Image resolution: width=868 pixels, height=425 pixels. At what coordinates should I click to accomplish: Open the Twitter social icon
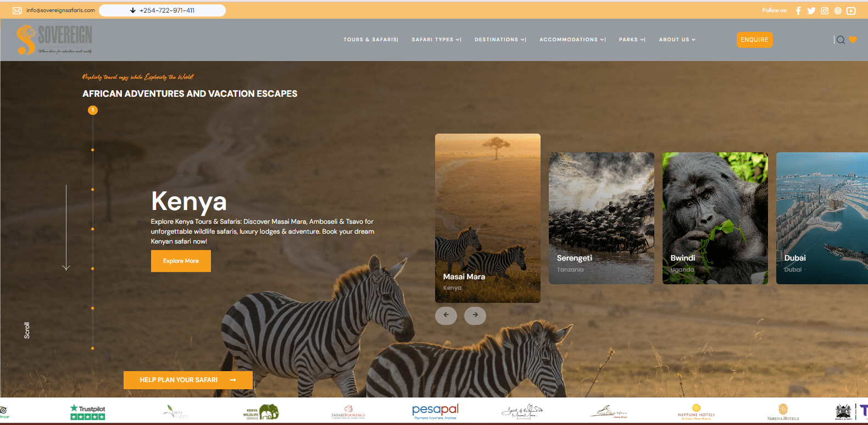(811, 10)
